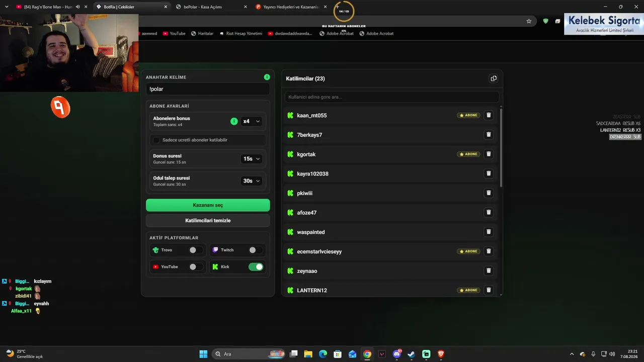The width and height of the screenshot is (644, 362).
Task: Toggle the Twitch platform switch
Action: [x=255, y=250]
